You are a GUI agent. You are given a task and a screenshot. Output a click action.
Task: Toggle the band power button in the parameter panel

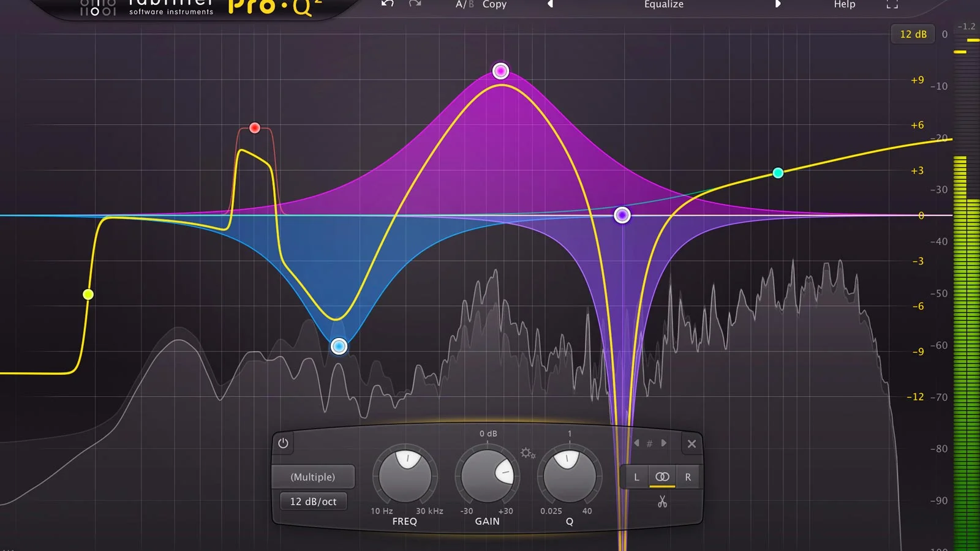click(x=283, y=444)
